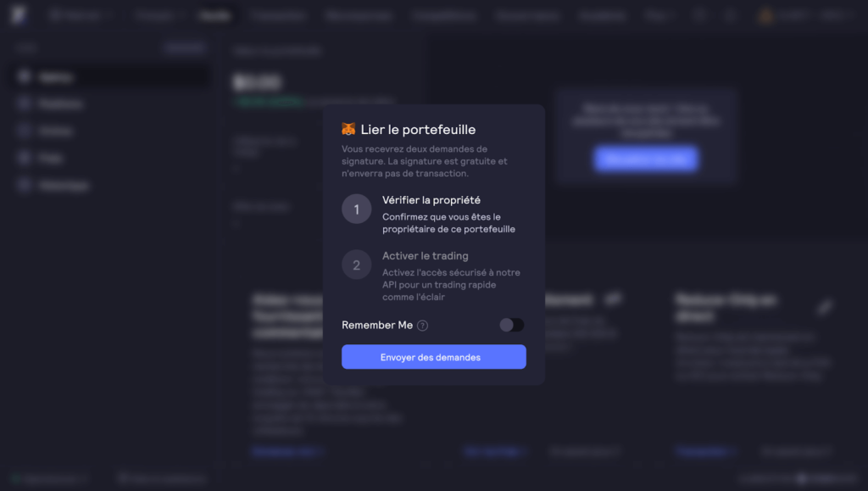The width and height of the screenshot is (868, 491).
Task: Select the Activer le trading step heading
Action: (x=426, y=256)
